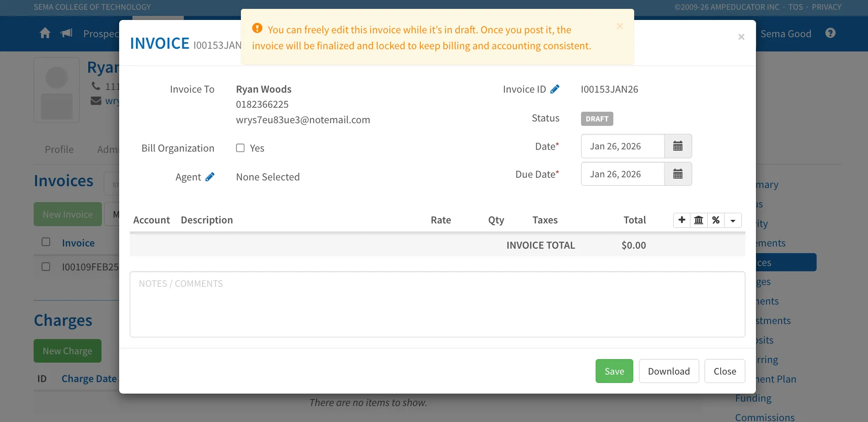The width and height of the screenshot is (868, 422).
Task: Dismiss the orange draft notice alert
Action: pyautogui.click(x=620, y=26)
